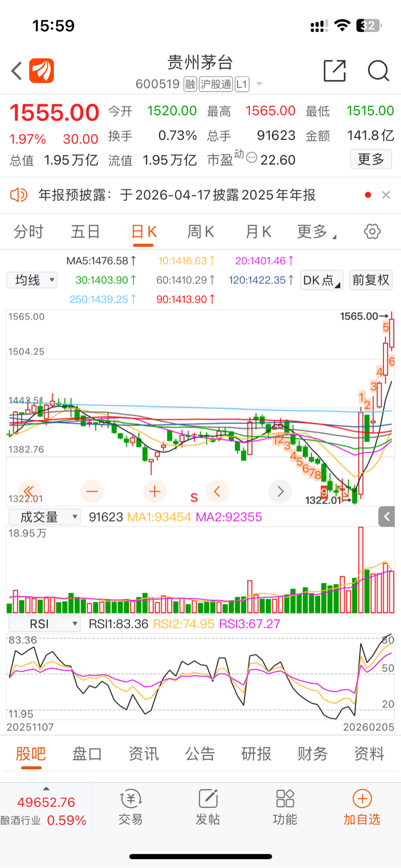Tap the 交易 trade icon
401x868 pixels.
pyautogui.click(x=131, y=807)
